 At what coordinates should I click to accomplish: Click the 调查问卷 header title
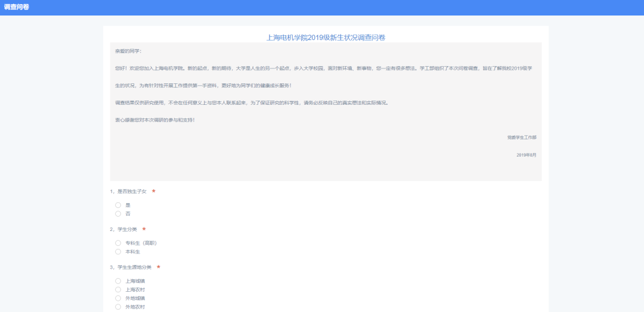pos(17,7)
